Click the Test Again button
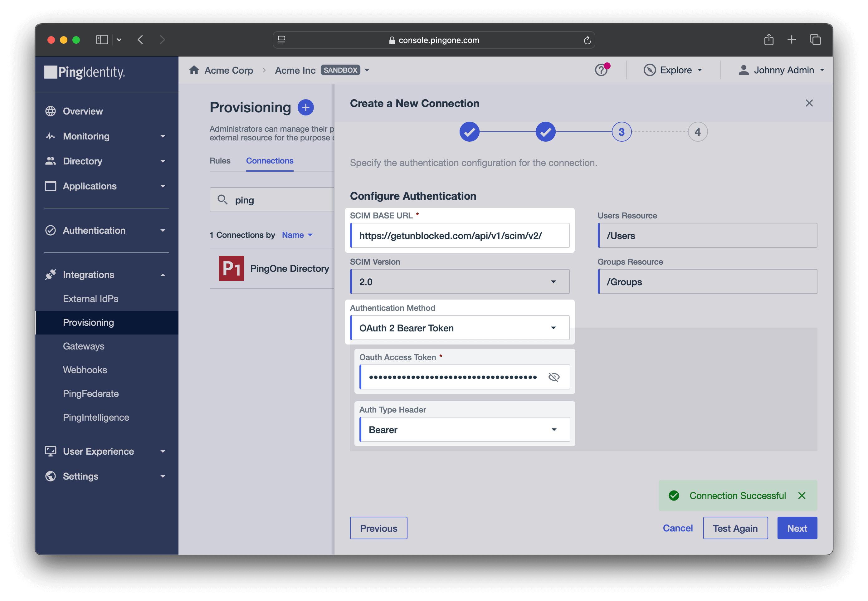 point(735,528)
